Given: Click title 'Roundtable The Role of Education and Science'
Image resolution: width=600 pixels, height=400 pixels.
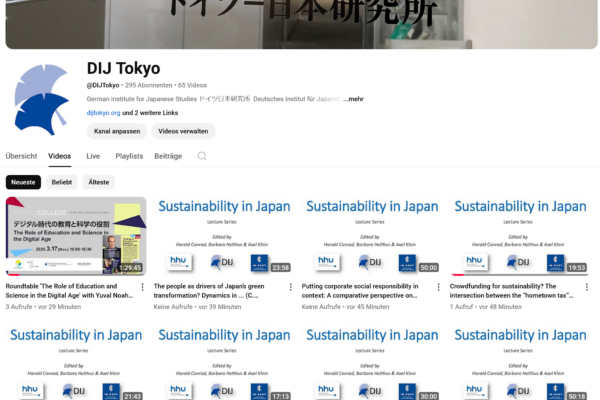Looking at the screenshot, I should [69, 291].
